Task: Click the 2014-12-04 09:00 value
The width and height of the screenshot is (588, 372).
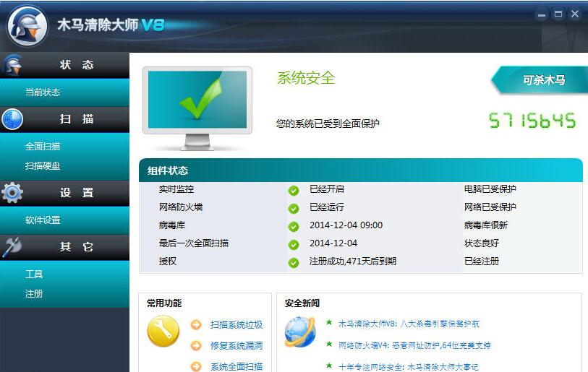Action: (346, 225)
